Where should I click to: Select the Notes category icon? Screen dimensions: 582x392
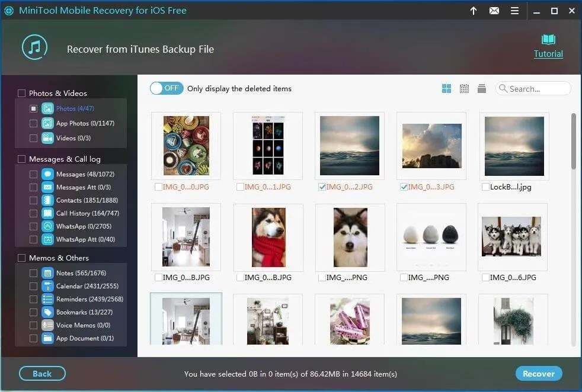click(x=47, y=273)
